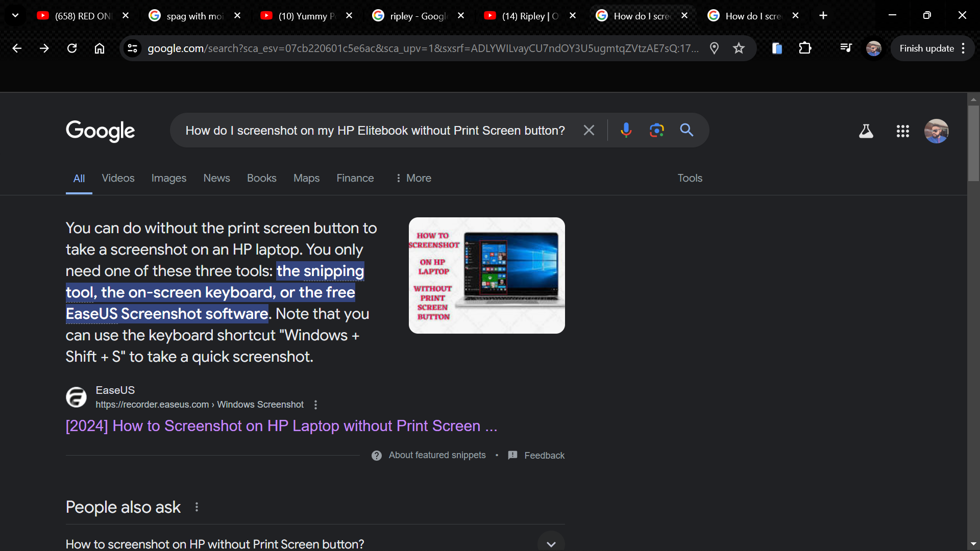Click the voice search microphone icon
This screenshot has width=980, height=551.
coord(626,131)
